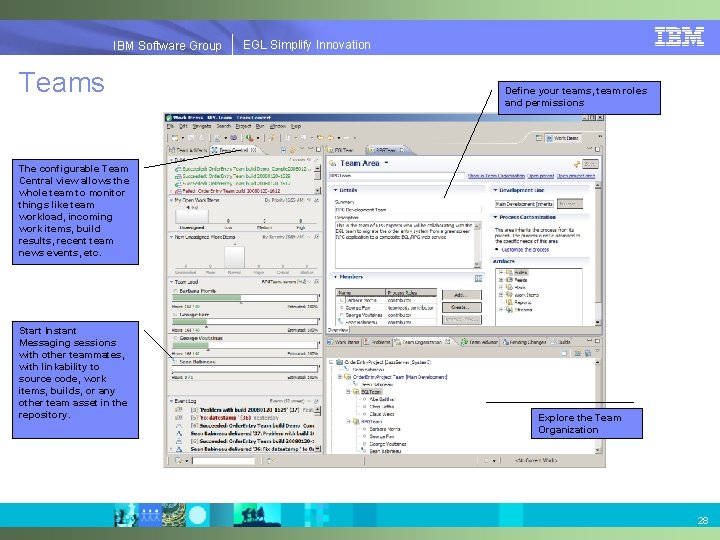Collapse the RPGTeam tree node

click(349, 422)
